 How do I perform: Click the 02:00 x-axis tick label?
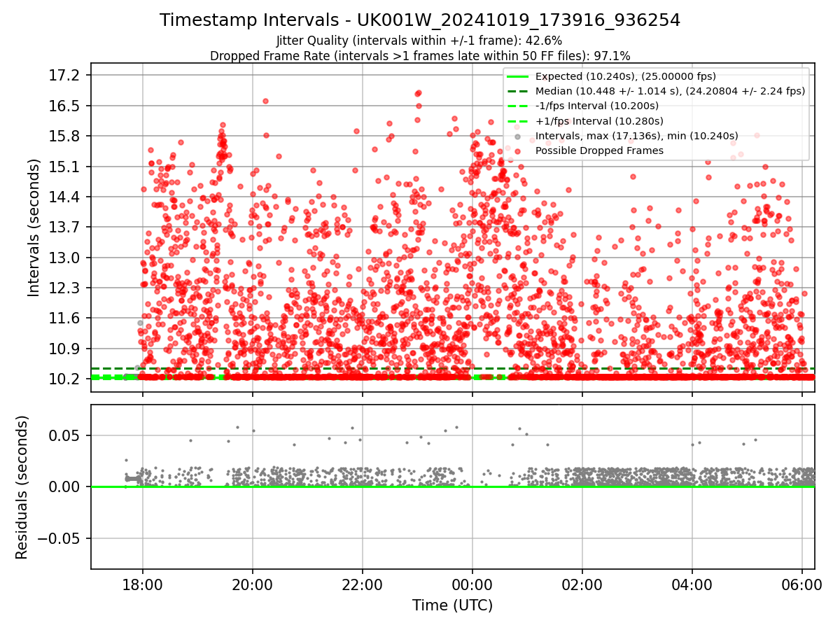click(582, 584)
